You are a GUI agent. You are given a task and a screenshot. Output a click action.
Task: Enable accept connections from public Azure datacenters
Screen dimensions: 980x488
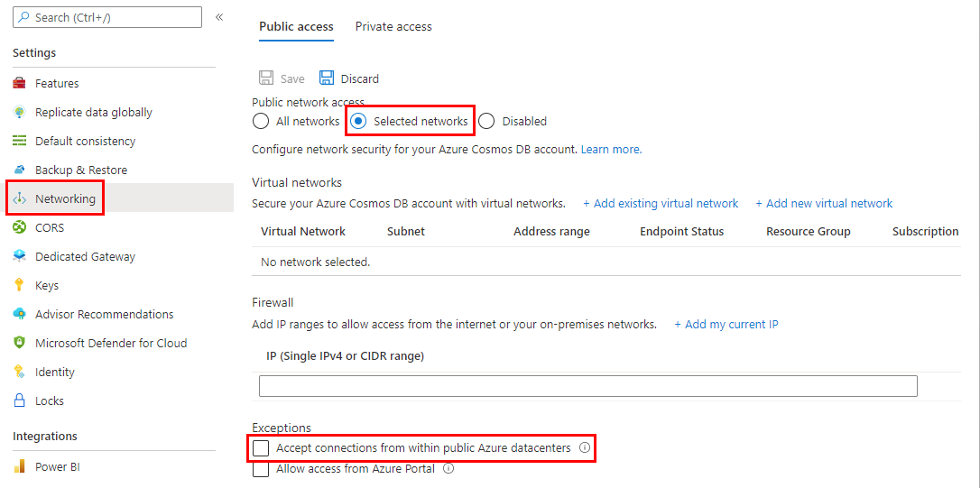261,448
